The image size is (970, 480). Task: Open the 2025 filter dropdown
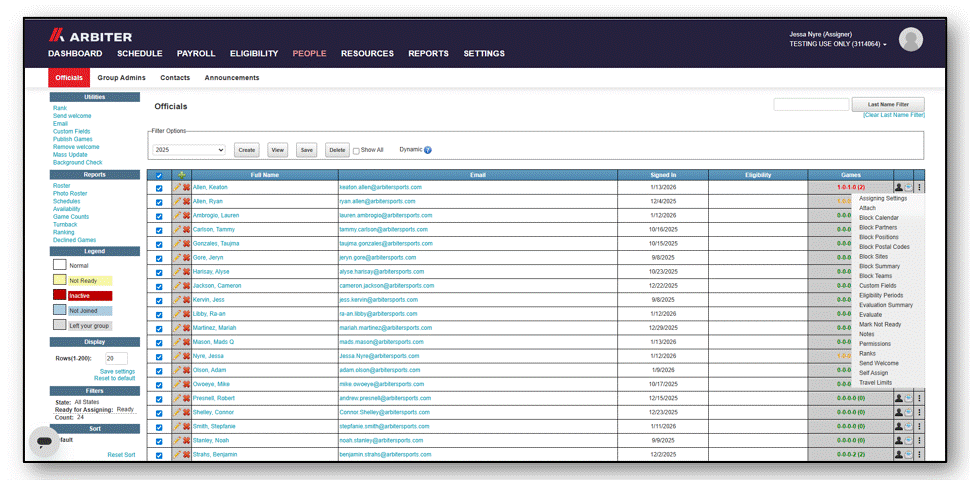pos(189,150)
